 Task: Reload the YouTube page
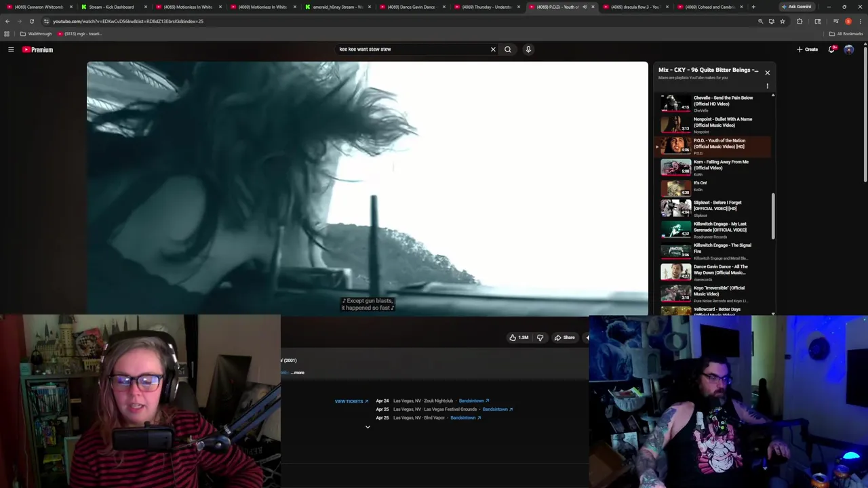coord(31,21)
